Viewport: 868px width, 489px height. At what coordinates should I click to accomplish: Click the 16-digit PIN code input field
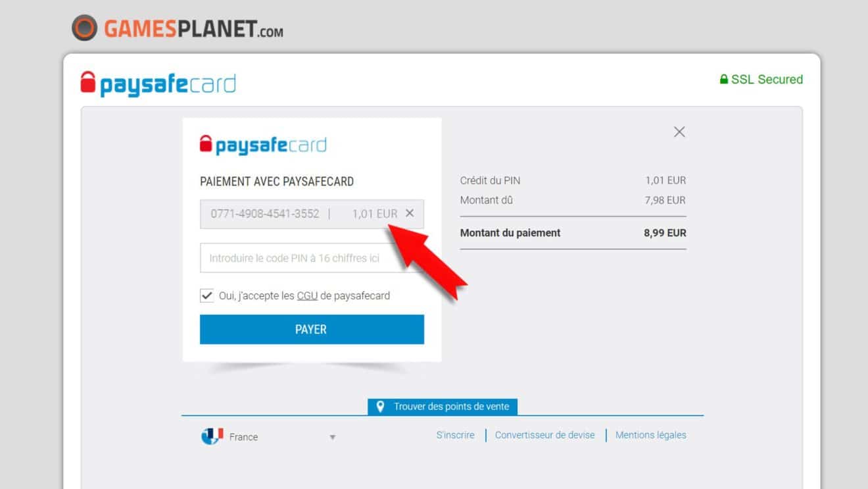click(x=312, y=258)
